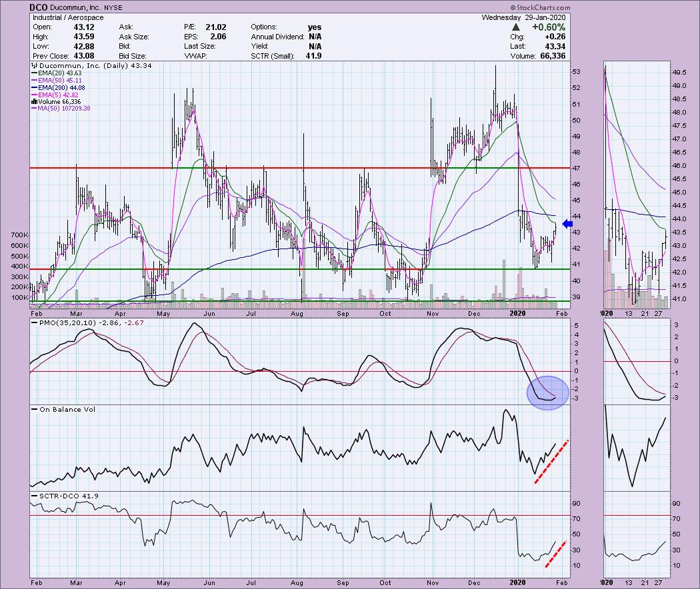
Task: Click the Prev Close value 43.08
Action: coord(84,56)
